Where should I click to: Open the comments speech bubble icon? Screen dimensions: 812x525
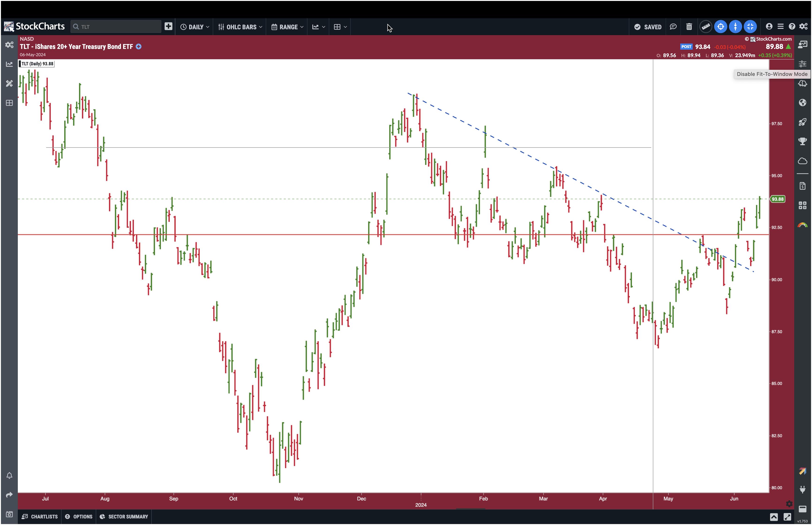(673, 27)
